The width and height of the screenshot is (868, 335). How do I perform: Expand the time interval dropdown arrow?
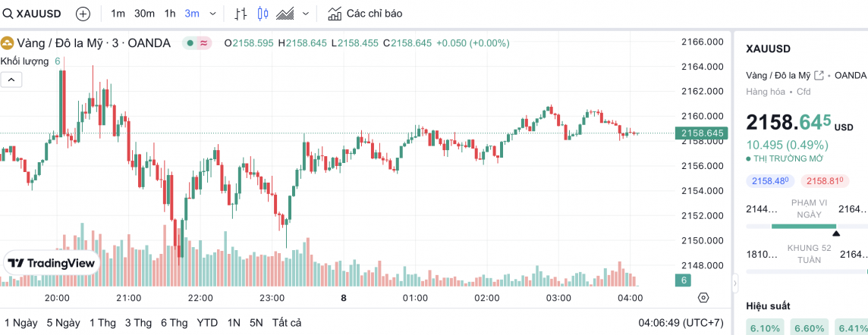pyautogui.click(x=212, y=14)
